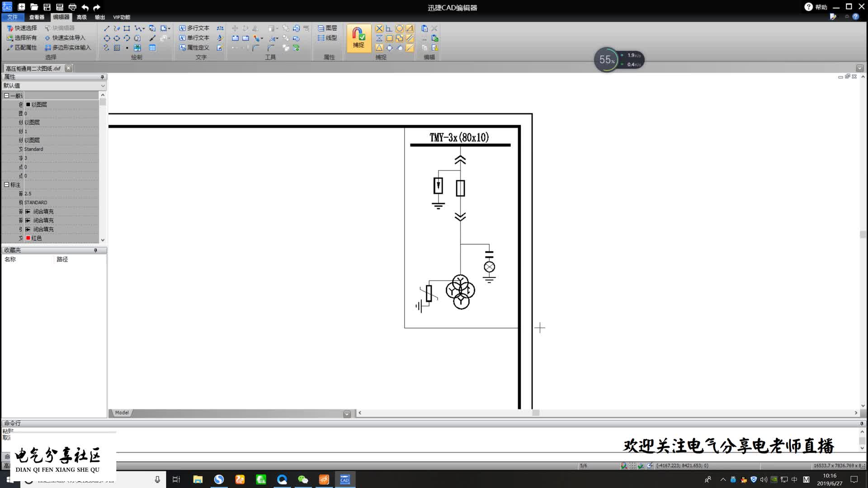Click the Undo arrow icon
Image resolution: width=868 pixels, height=488 pixels.
coord(85,7)
